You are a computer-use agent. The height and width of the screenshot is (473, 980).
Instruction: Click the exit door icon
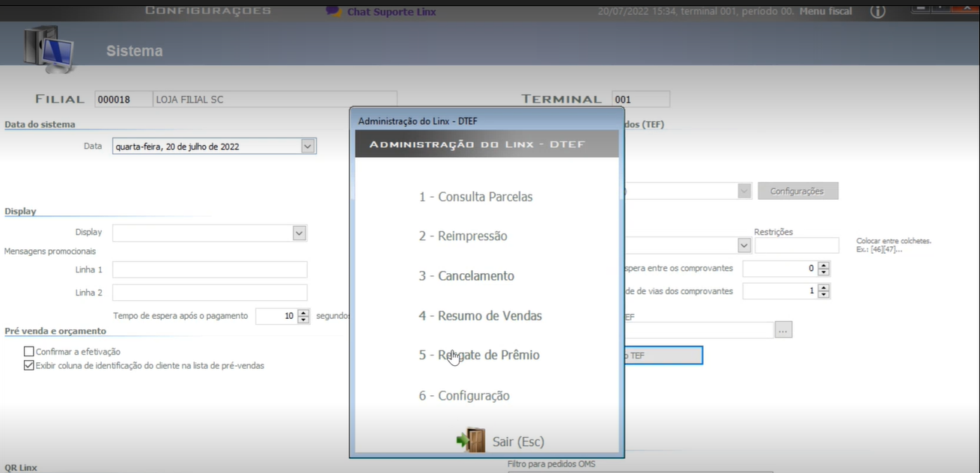tap(472, 440)
